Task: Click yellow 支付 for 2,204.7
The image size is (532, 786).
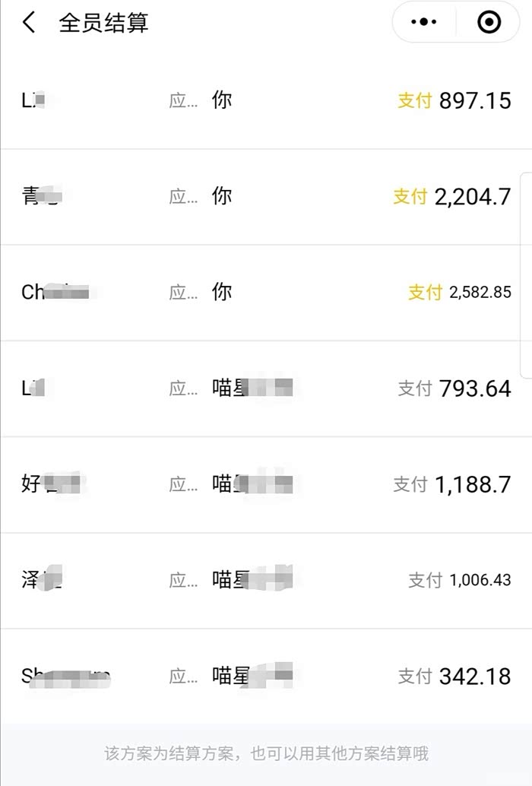Action: pyautogui.click(x=410, y=196)
